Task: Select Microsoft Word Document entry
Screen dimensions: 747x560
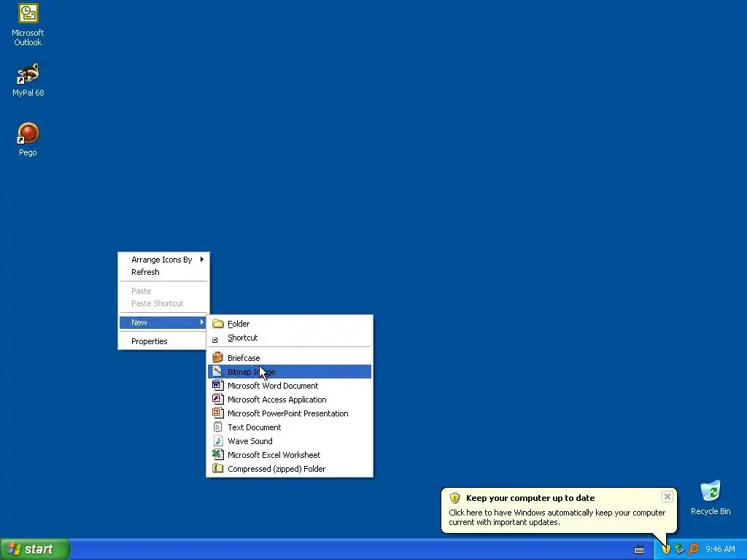Action: (x=289, y=385)
